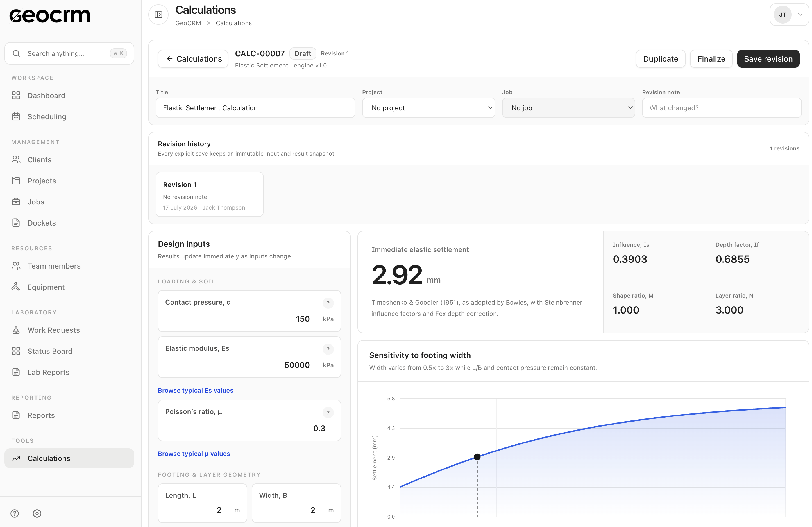812x527 pixels.
Task: Go back to Calculations list
Action: 193,59
